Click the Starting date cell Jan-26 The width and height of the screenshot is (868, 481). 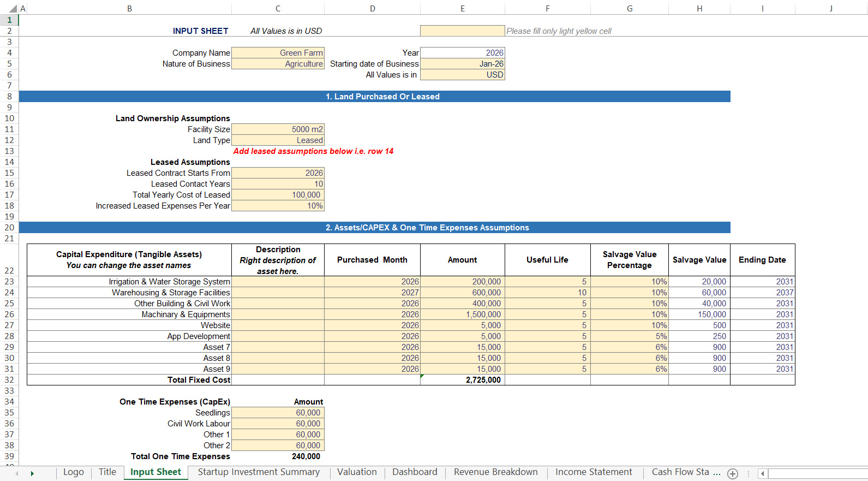[x=462, y=64]
